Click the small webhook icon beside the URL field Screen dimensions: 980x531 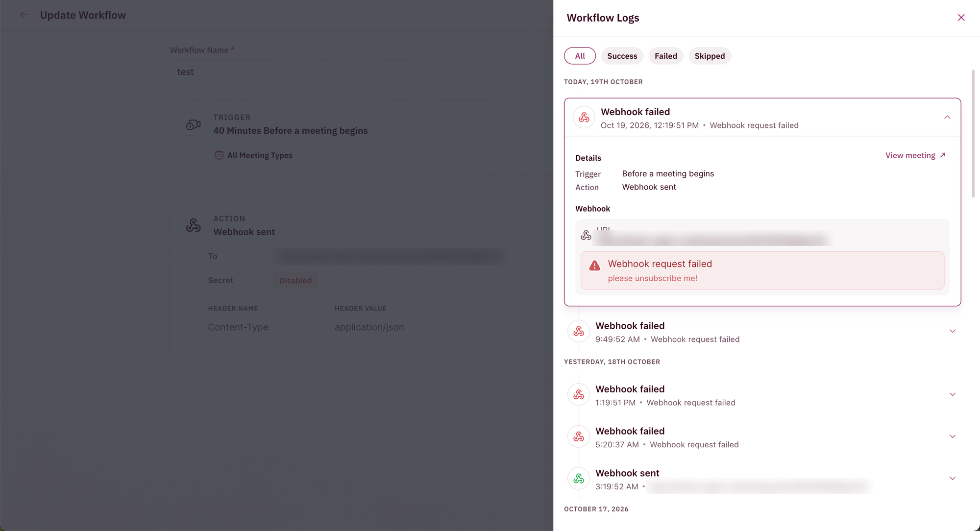coord(586,236)
